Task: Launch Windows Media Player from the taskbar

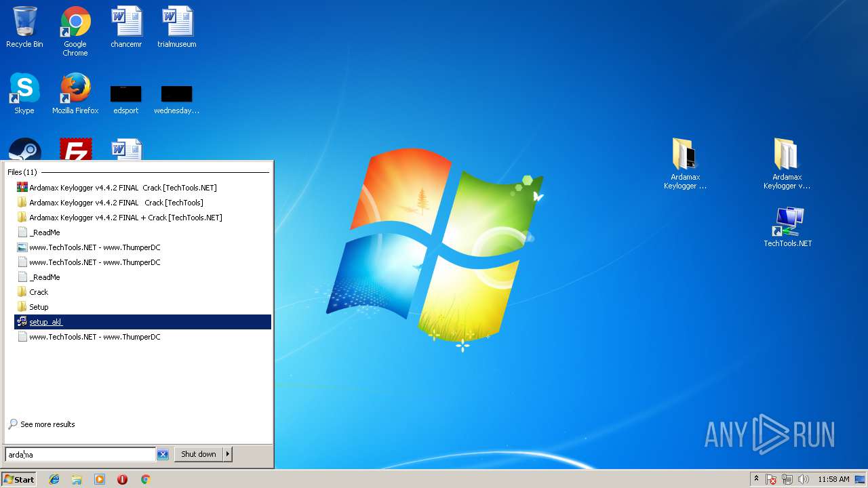Action: (x=100, y=479)
